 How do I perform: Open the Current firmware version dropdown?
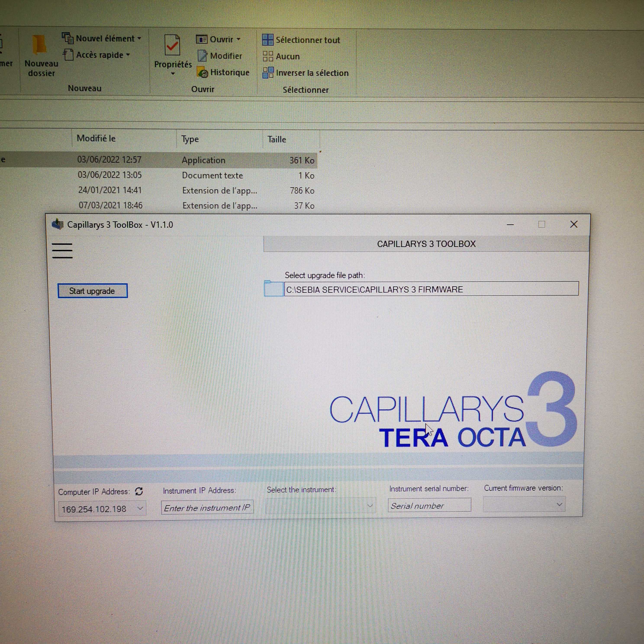click(x=559, y=504)
